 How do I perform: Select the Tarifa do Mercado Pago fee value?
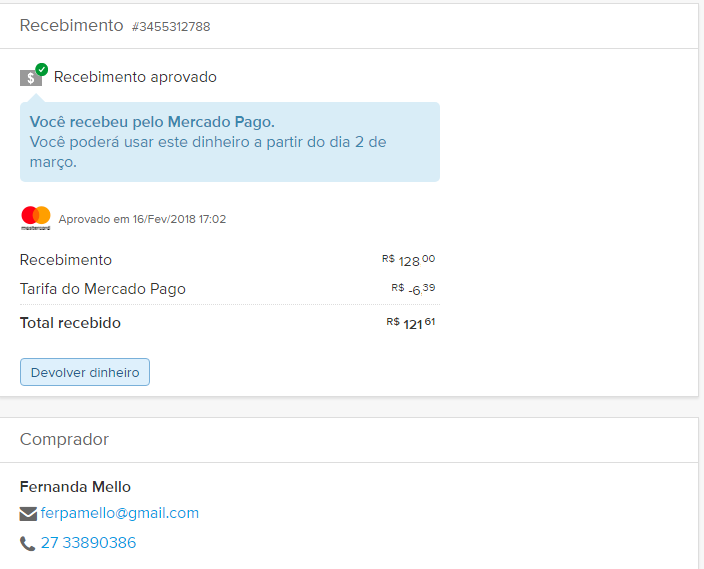pos(413,289)
